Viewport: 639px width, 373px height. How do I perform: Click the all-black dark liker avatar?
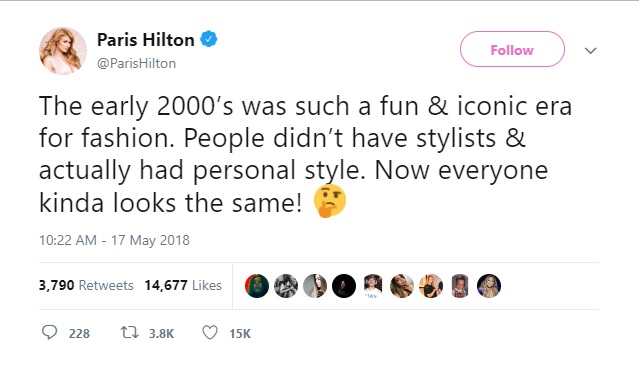tap(344, 286)
